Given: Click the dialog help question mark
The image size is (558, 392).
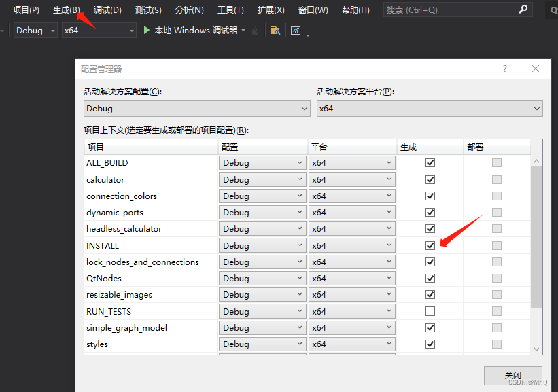Looking at the screenshot, I should [504, 69].
